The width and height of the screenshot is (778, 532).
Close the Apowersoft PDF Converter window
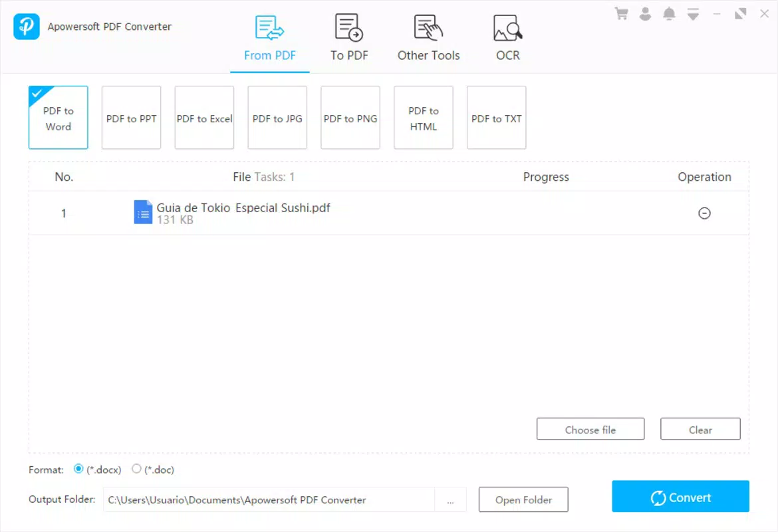pos(764,14)
